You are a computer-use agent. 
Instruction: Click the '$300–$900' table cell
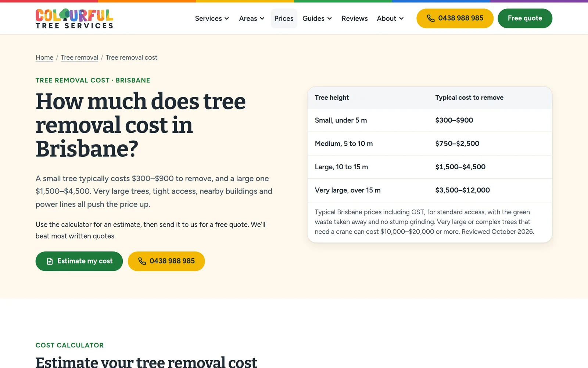(454, 120)
